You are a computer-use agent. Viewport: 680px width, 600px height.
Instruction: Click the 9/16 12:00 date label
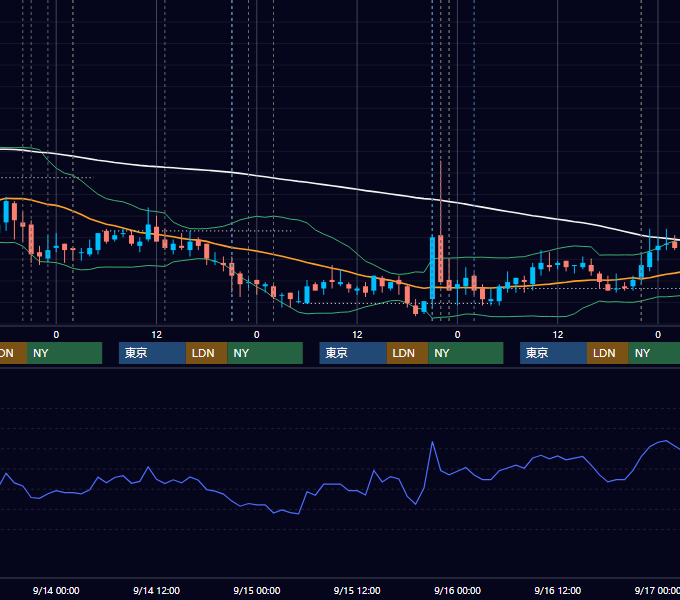pos(558,590)
